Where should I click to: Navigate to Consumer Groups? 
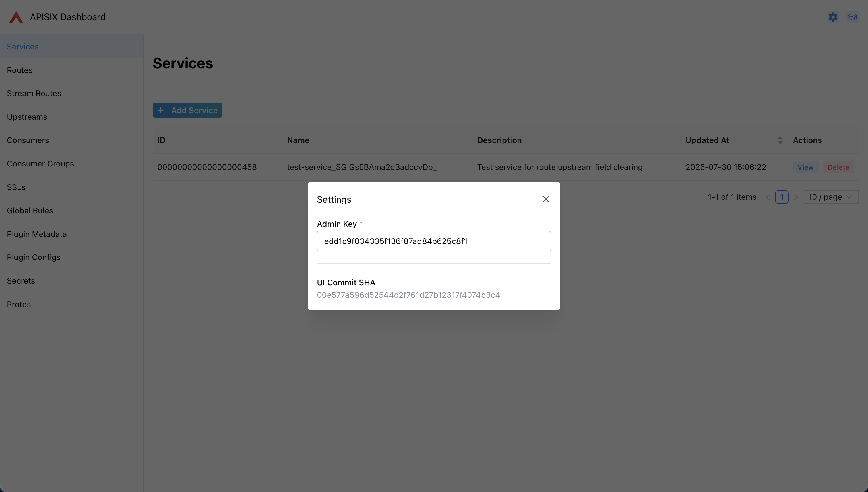[x=40, y=164]
